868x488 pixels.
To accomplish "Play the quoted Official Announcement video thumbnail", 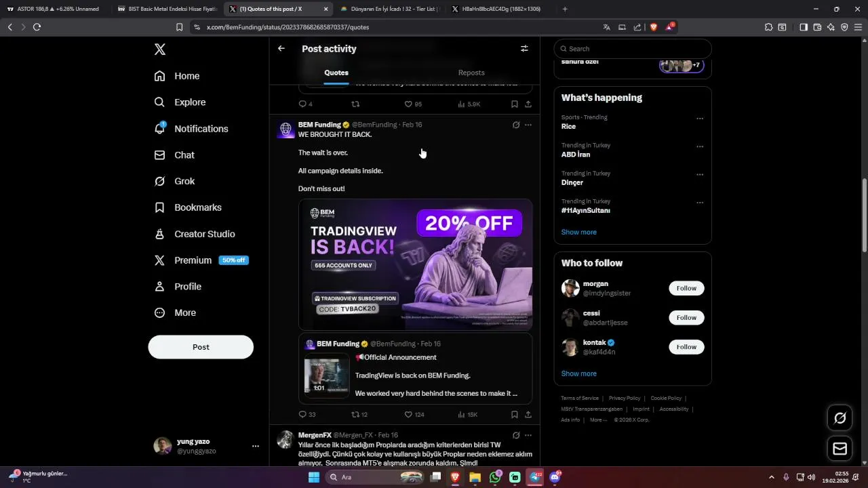I will click(326, 375).
